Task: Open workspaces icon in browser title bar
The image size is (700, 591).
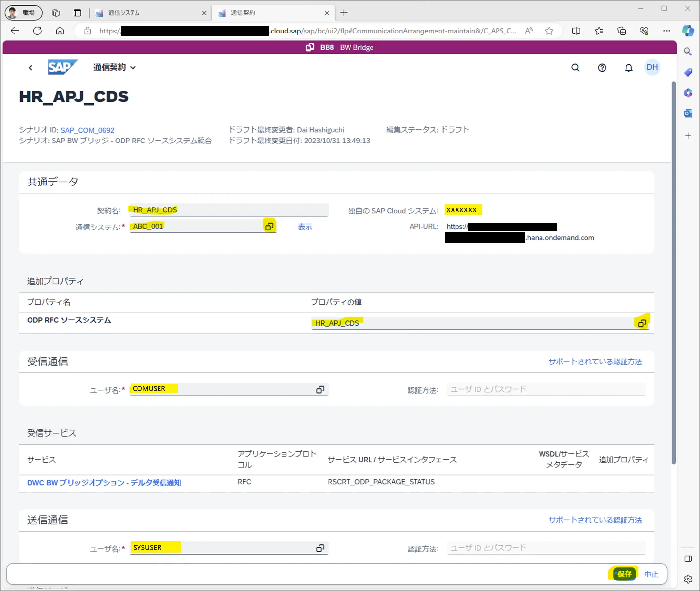Action: tap(56, 13)
